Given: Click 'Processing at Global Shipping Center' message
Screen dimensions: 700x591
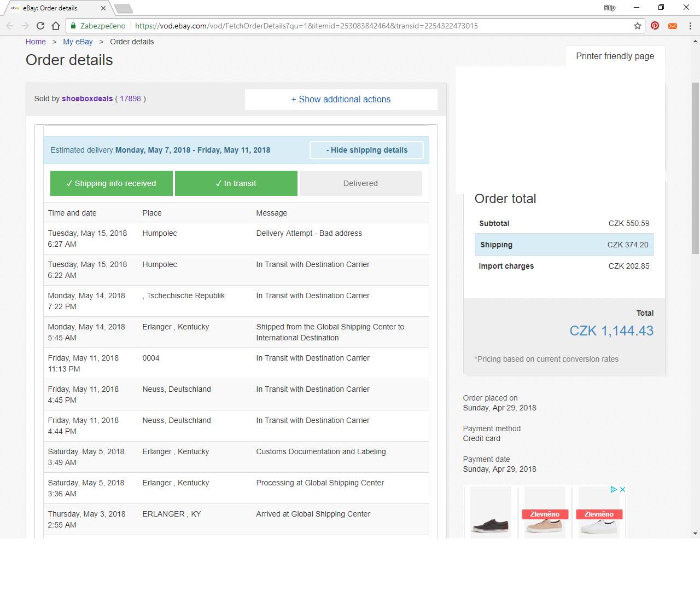Looking at the screenshot, I should coord(320,483).
